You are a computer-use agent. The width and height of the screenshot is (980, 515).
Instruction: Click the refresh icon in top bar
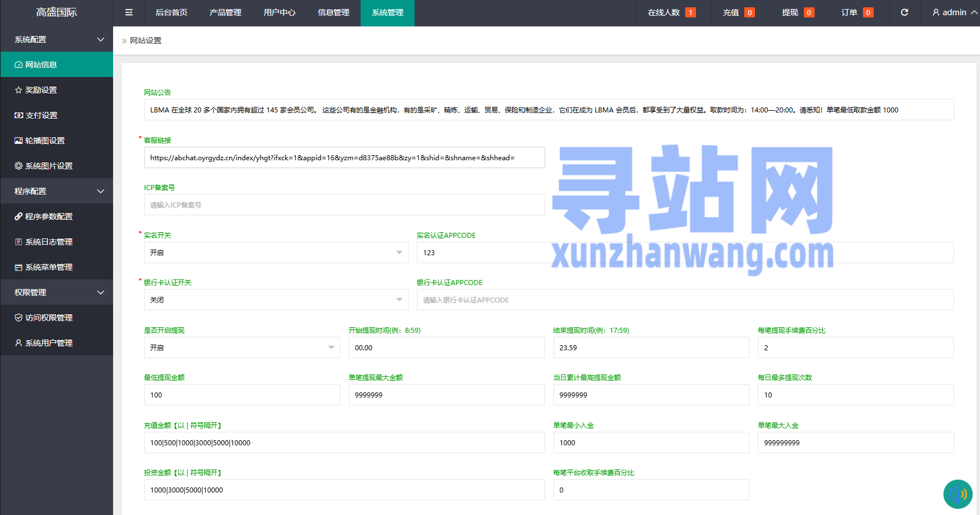905,12
